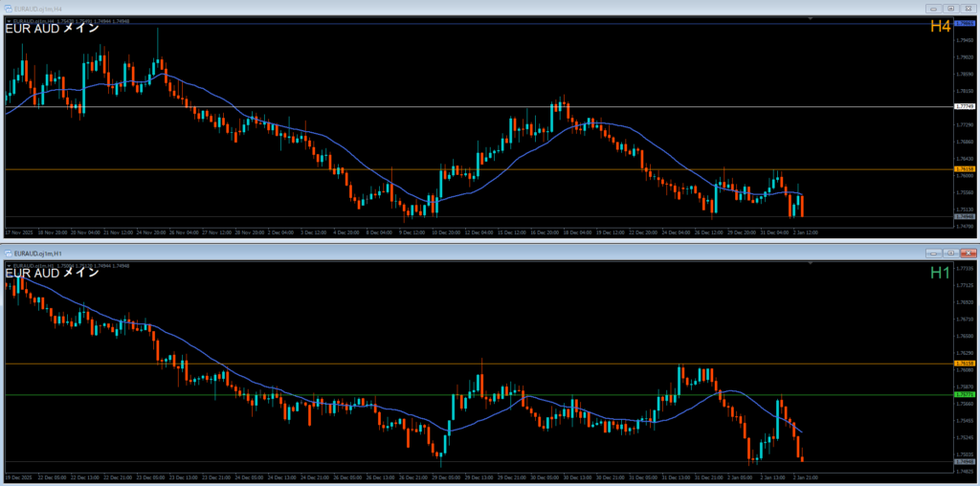The image size is (980, 486).
Task: Click the '2 Jan 13:00' time label in H1 chart
Action: [x=772, y=478]
